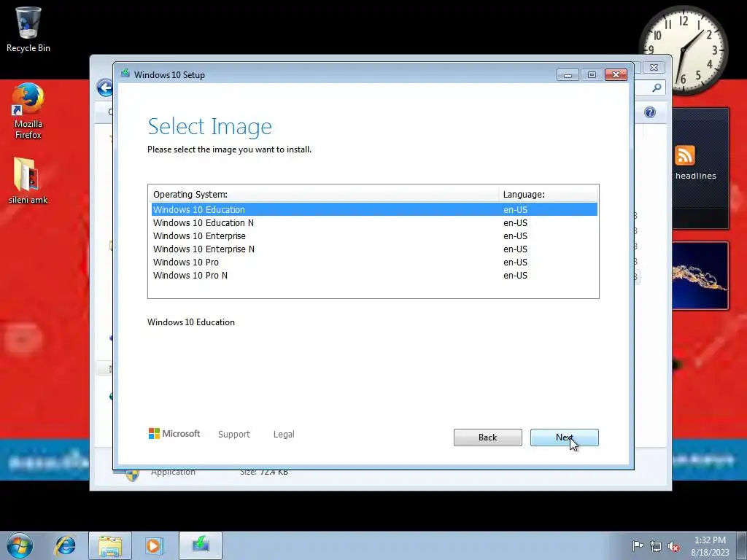Select the sileni amk desktop folder

28,181
